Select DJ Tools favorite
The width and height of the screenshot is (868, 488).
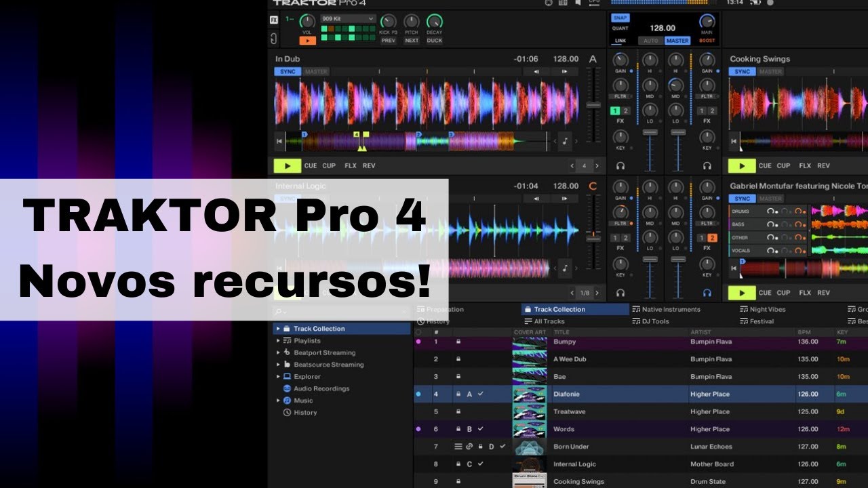[650, 321]
